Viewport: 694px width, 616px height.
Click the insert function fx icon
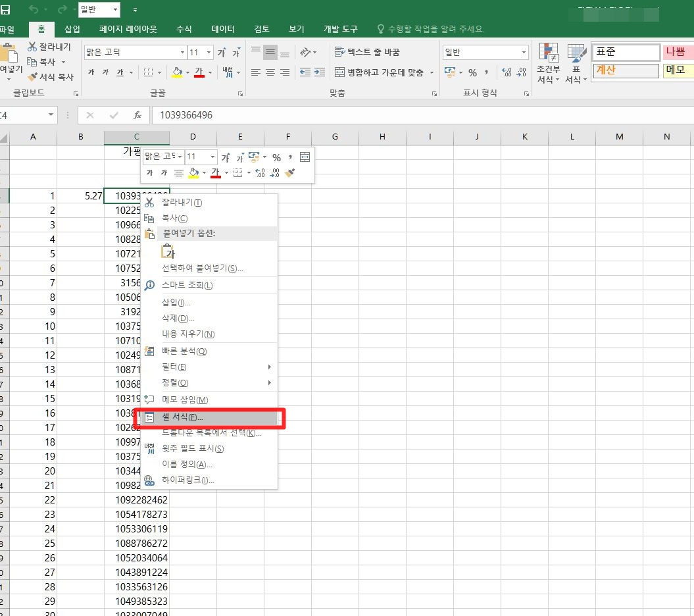point(137,116)
